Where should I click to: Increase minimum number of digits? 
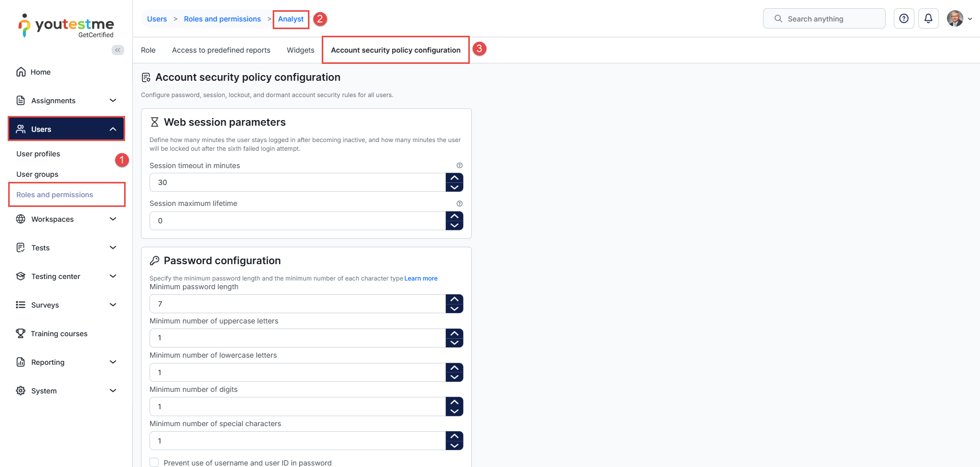(x=455, y=402)
